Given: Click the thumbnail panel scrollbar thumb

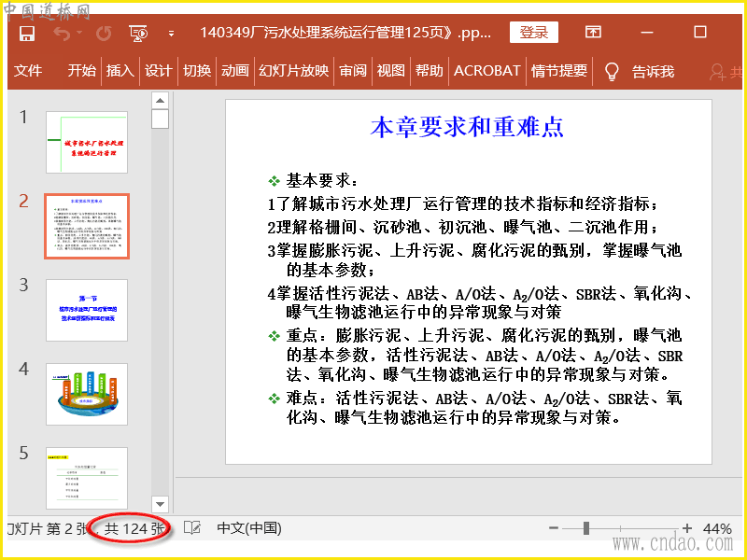Looking at the screenshot, I should point(160,119).
